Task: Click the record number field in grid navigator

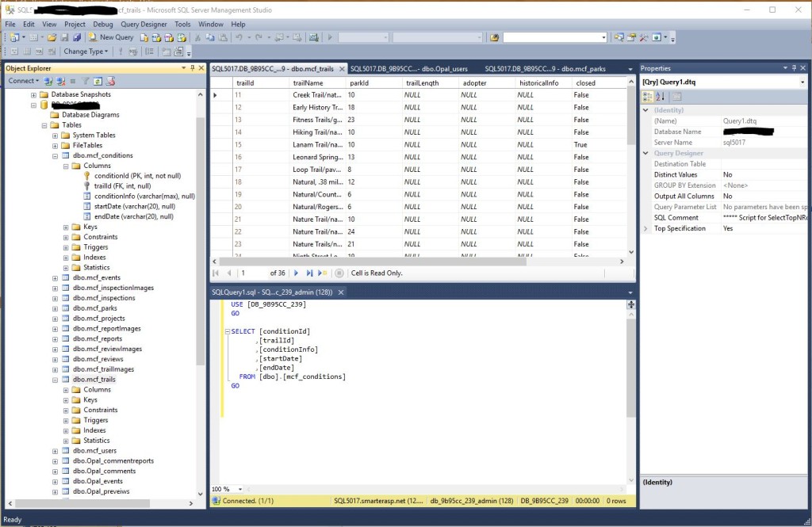Action: [x=252, y=273]
